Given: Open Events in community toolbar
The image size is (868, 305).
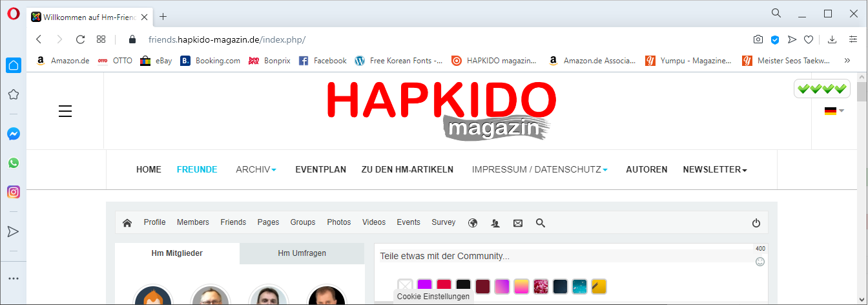Looking at the screenshot, I should click(409, 222).
